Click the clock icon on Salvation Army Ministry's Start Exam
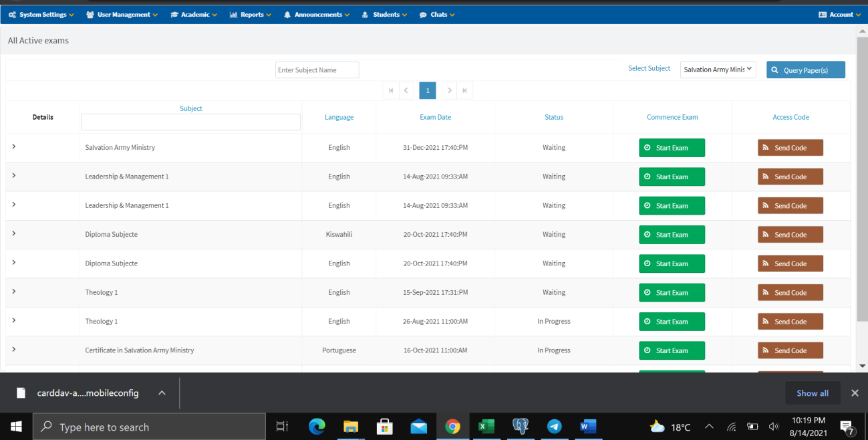This screenshot has height=440, width=868. coord(646,147)
